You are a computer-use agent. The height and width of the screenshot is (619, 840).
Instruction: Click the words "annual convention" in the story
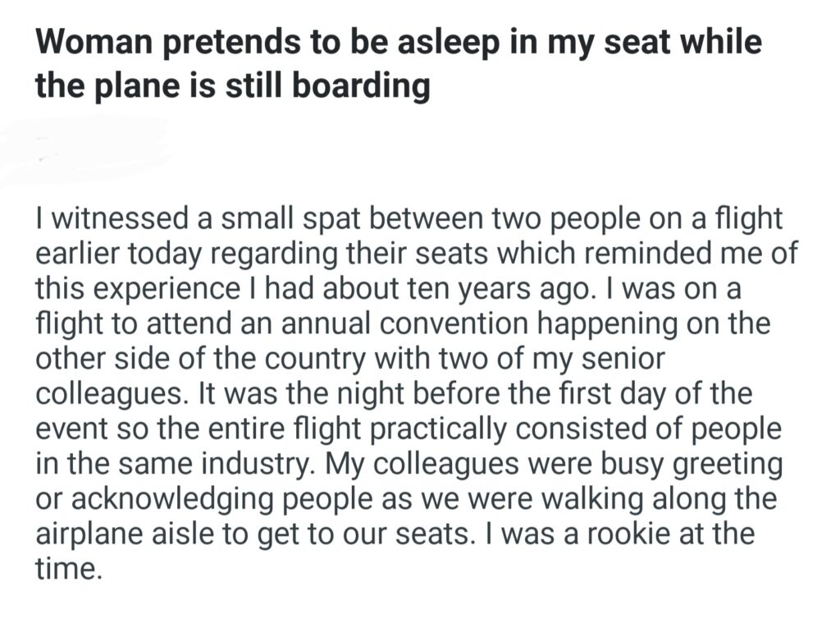(x=344, y=323)
